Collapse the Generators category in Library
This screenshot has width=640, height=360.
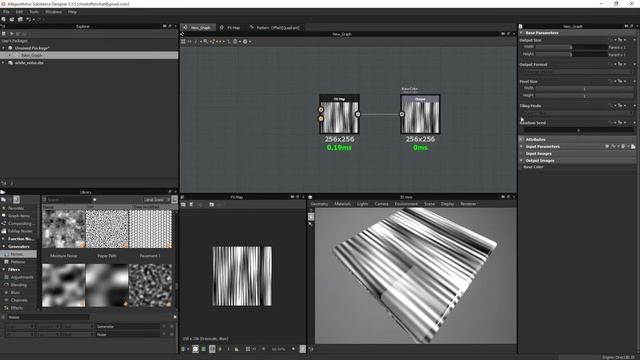pos(4,247)
